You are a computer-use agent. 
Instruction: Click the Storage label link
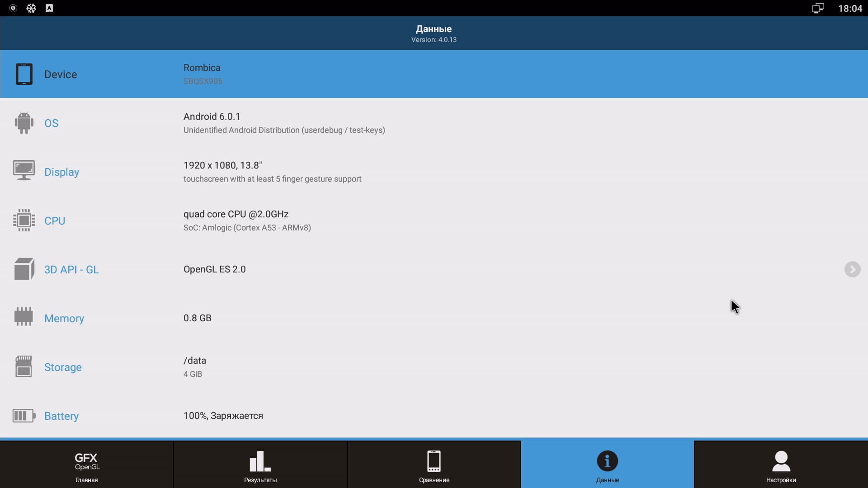point(63,367)
